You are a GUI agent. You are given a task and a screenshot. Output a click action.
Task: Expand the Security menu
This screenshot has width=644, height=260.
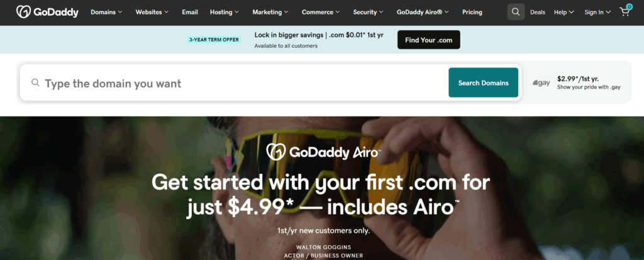pyautogui.click(x=368, y=12)
